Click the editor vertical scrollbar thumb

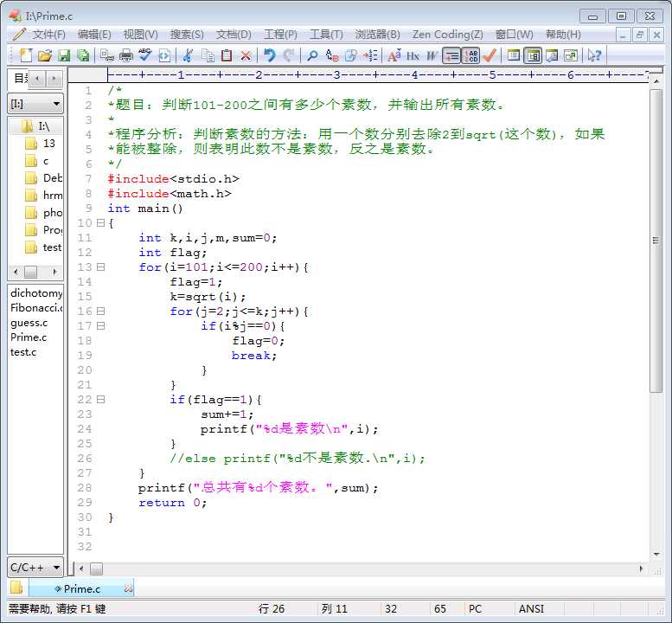(x=656, y=241)
